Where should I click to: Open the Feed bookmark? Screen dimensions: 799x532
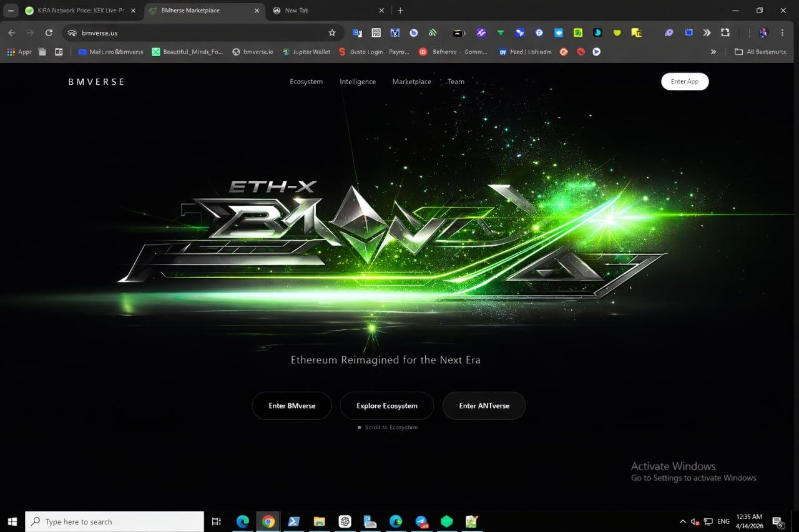[x=525, y=52]
